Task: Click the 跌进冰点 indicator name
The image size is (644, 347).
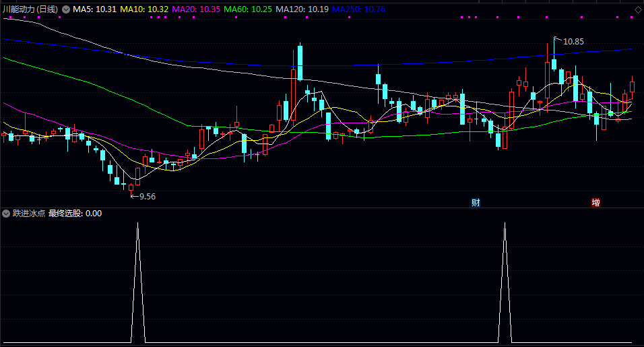Action: (29, 214)
